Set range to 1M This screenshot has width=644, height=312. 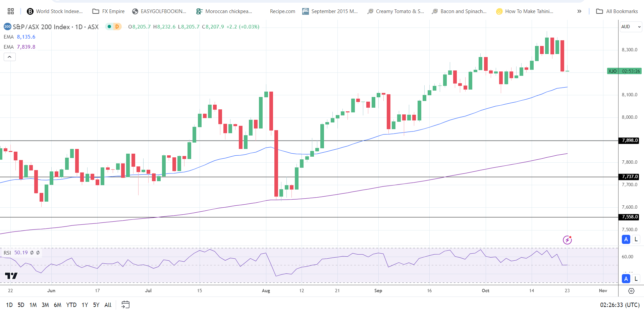point(33,305)
